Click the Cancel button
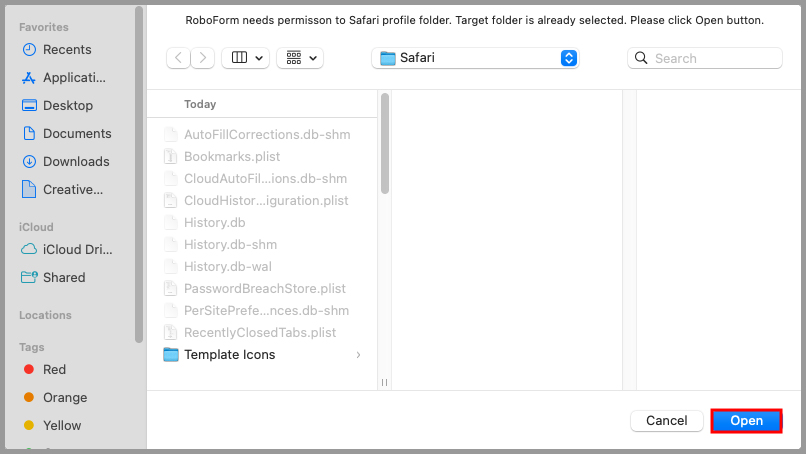This screenshot has width=806, height=454. click(667, 421)
